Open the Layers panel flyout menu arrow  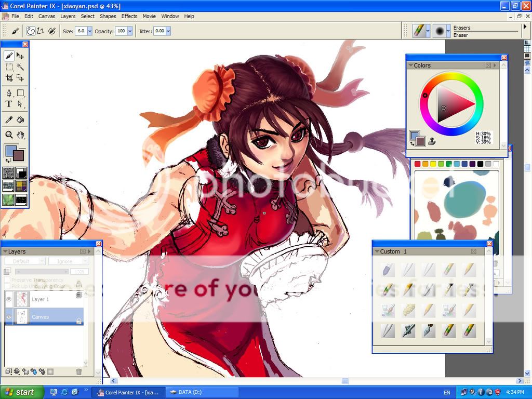click(x=89, y=251)
